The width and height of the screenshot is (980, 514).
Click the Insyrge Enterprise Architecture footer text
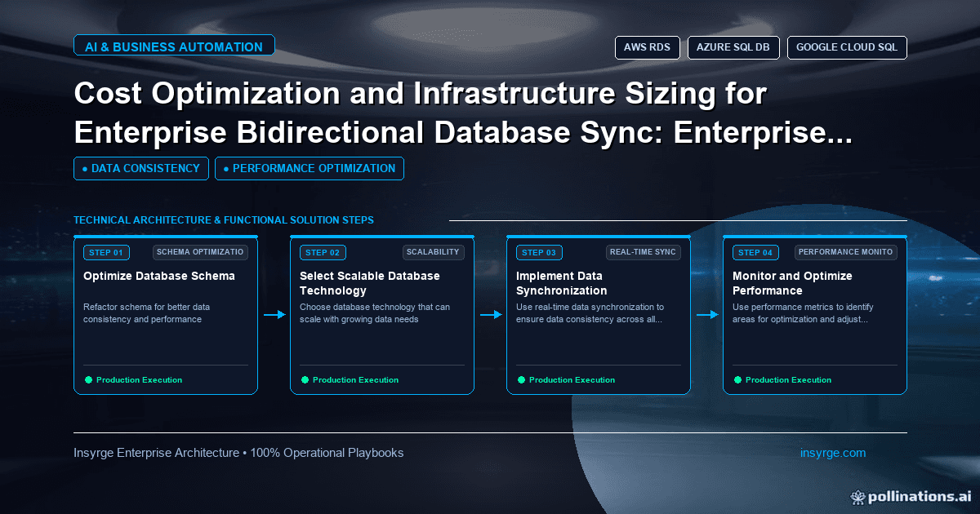pyautogui.click(x=238, y=453)
